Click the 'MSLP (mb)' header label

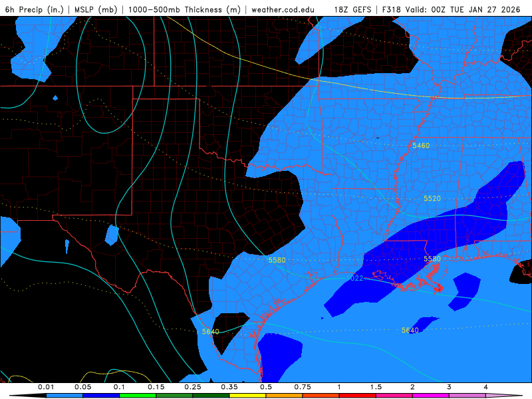96,9
